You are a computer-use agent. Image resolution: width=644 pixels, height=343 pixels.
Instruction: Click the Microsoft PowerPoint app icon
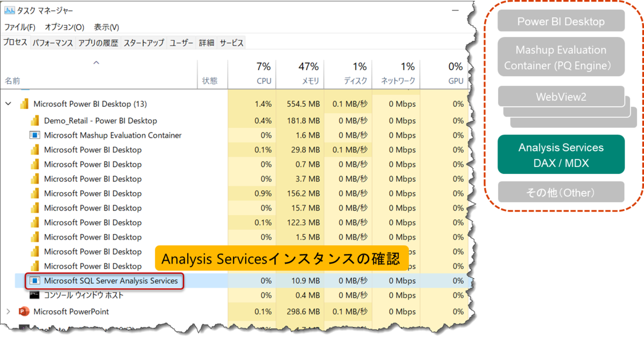(x=24, y=311)
